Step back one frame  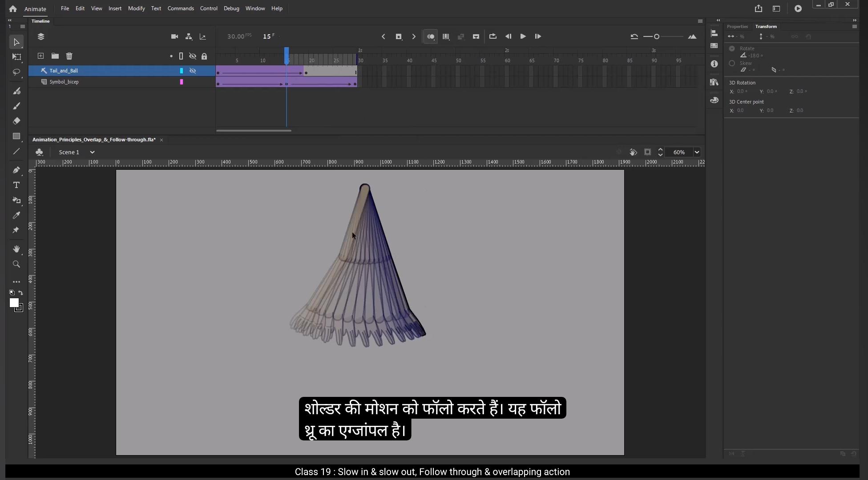pos(508,36)
